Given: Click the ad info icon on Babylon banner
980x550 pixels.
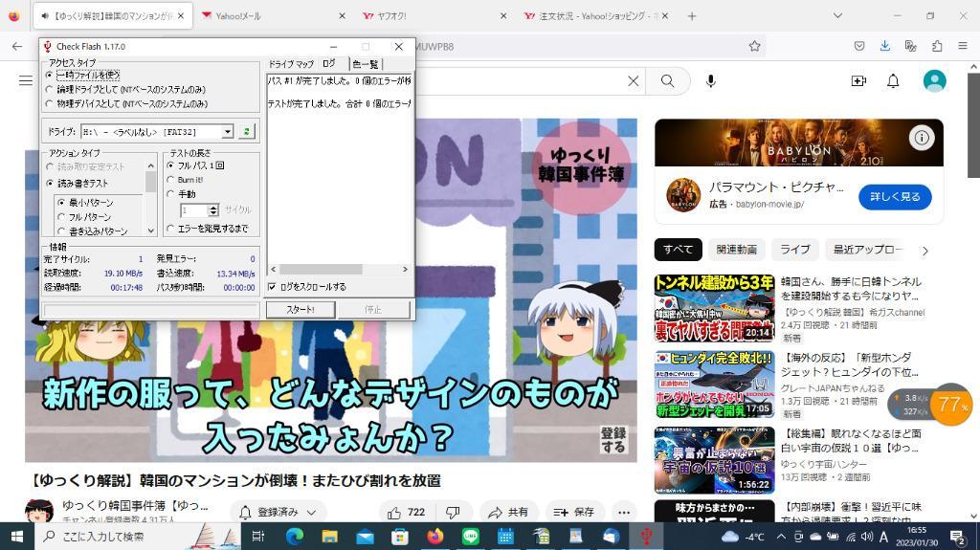Looking at the screenshot, I should [922, 138].
